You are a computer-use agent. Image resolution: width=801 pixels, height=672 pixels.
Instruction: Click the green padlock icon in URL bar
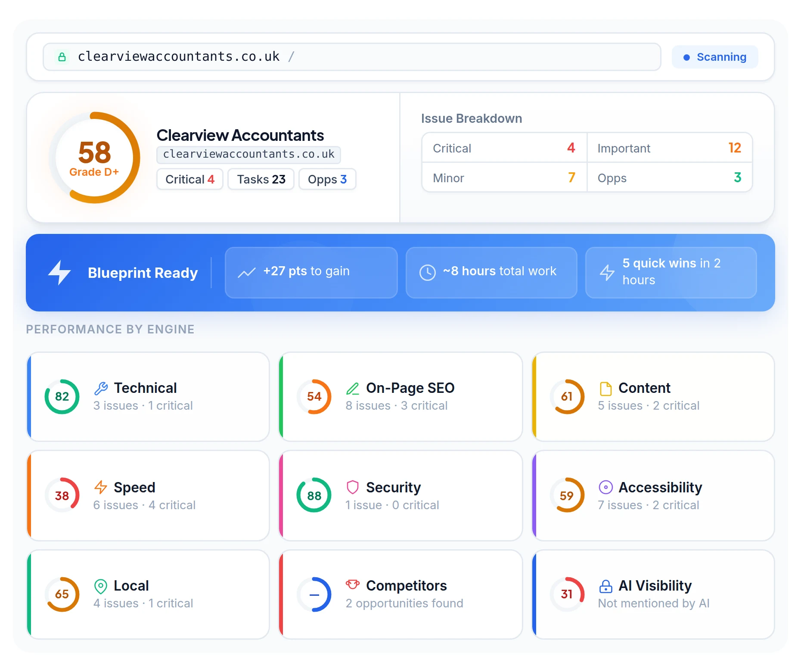pyautogui.click(x=62, y=57)
